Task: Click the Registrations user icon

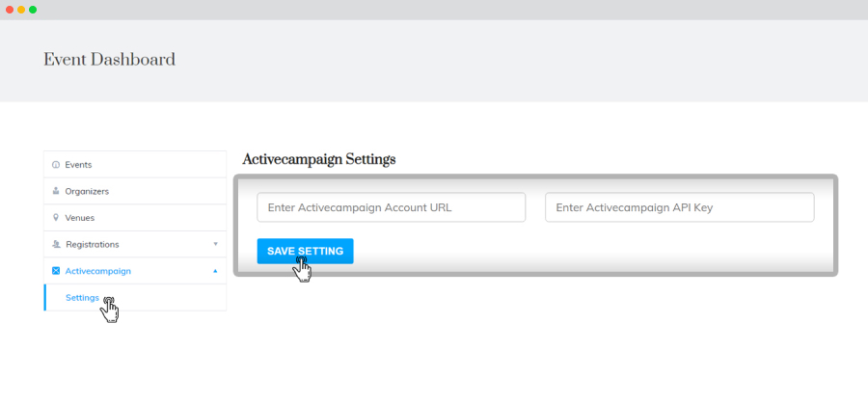Action: (x=56, y=244)
